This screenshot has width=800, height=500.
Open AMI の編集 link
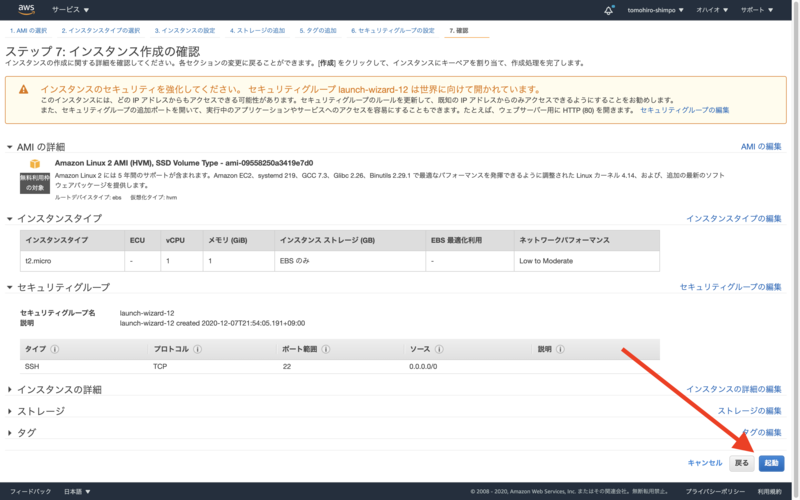coord(761,146)
